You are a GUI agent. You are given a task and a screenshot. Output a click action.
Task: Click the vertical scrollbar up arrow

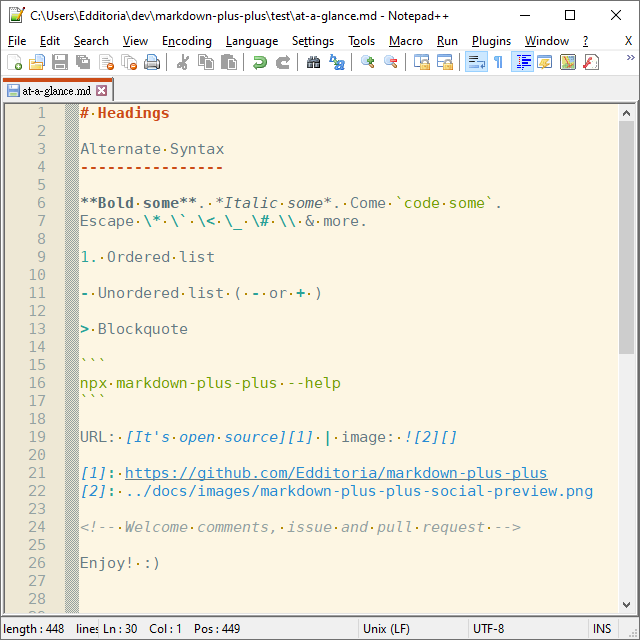[x=627, y=113]
